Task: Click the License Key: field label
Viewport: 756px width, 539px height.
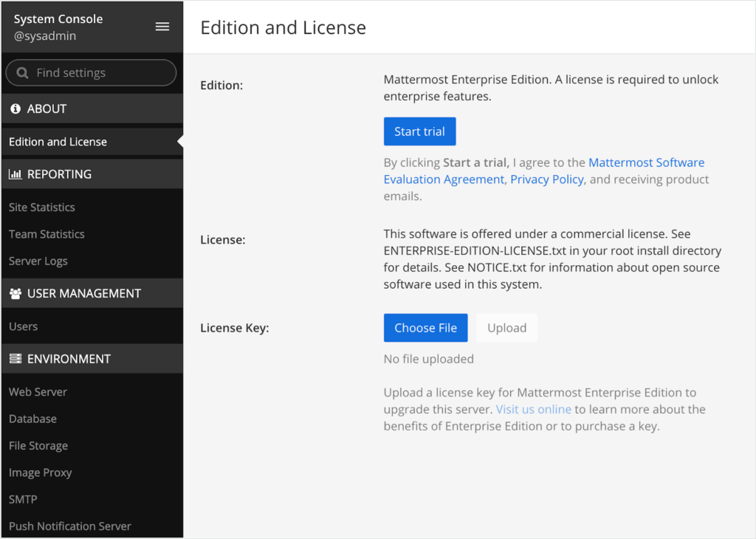Action: 235,328
